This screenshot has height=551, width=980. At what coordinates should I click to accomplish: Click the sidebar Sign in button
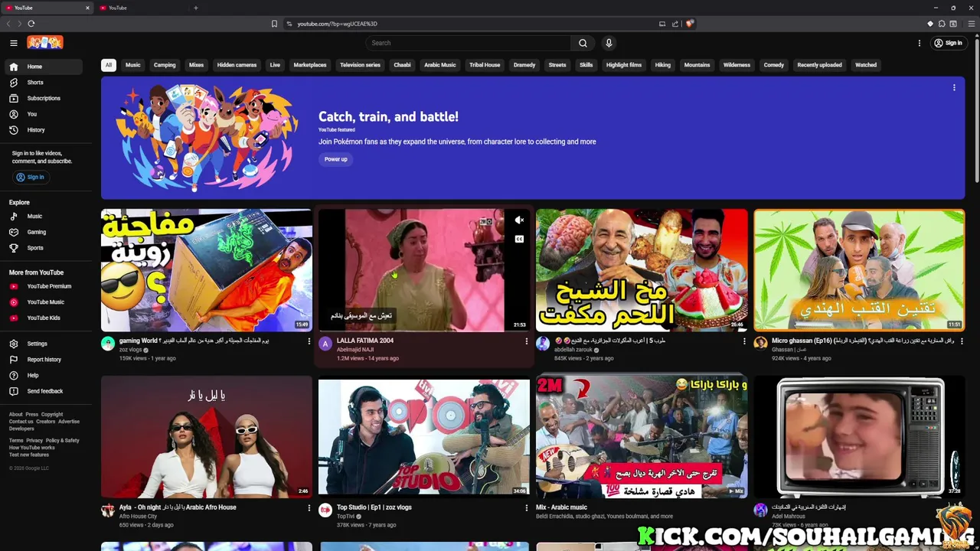pyautogui.click(x=31, y=177)
